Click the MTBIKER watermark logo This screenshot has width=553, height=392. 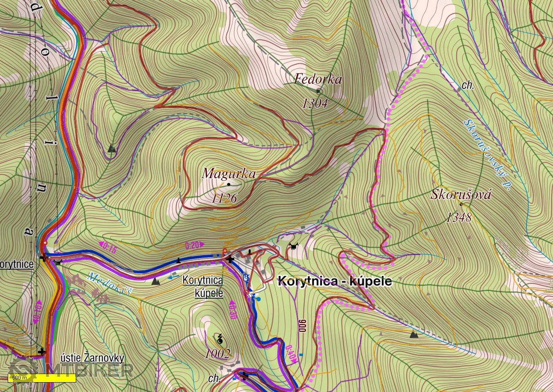(71, 370)
